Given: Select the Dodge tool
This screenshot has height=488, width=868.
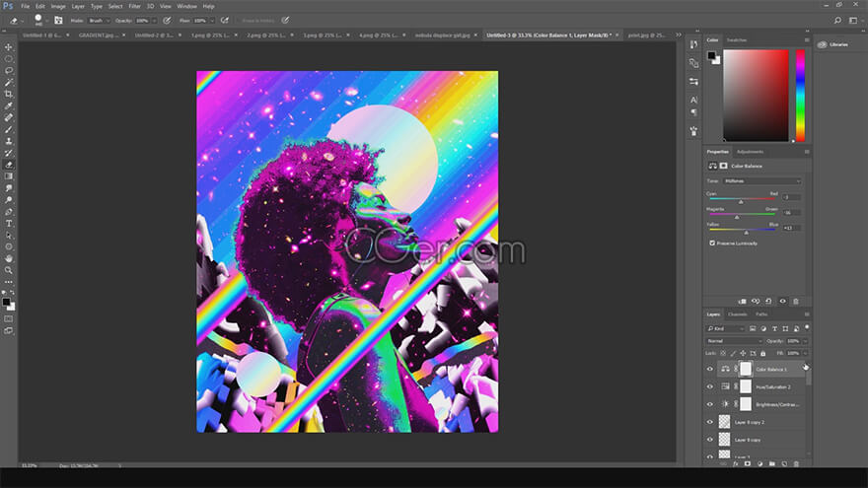Looking at the screenshot, I should point(8,200).
